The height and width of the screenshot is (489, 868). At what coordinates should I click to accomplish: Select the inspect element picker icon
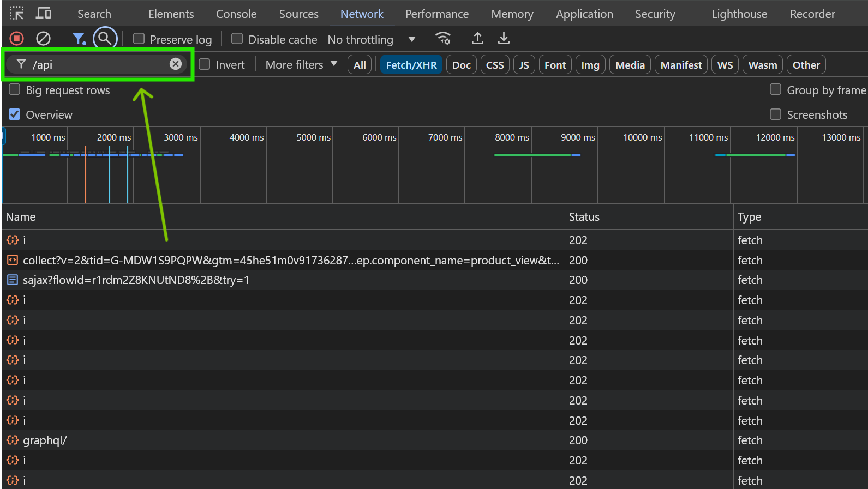17,14
